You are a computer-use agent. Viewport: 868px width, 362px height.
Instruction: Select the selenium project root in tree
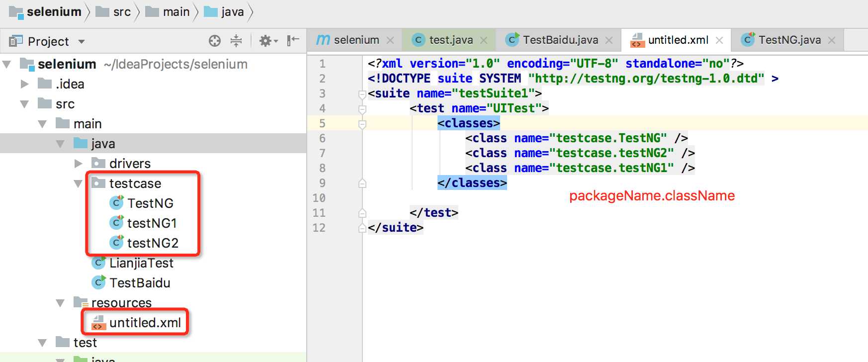(67, 64)
